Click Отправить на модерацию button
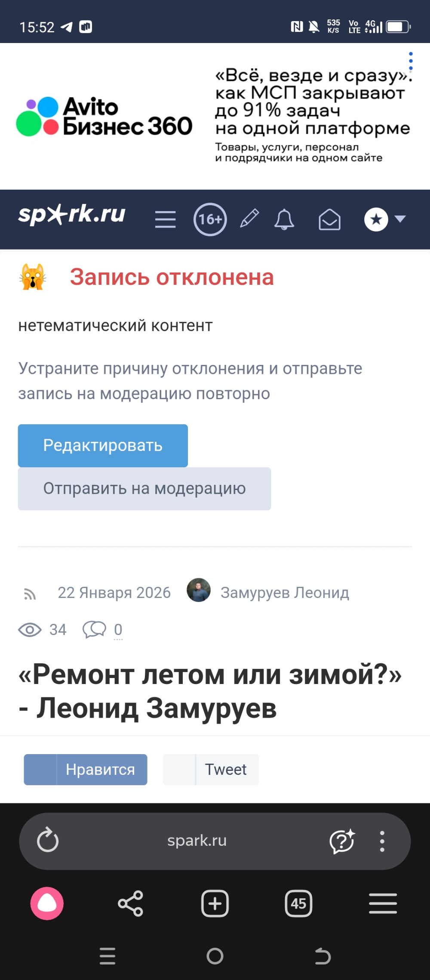Viewport: 430px width, 980px height. (144, 489)
